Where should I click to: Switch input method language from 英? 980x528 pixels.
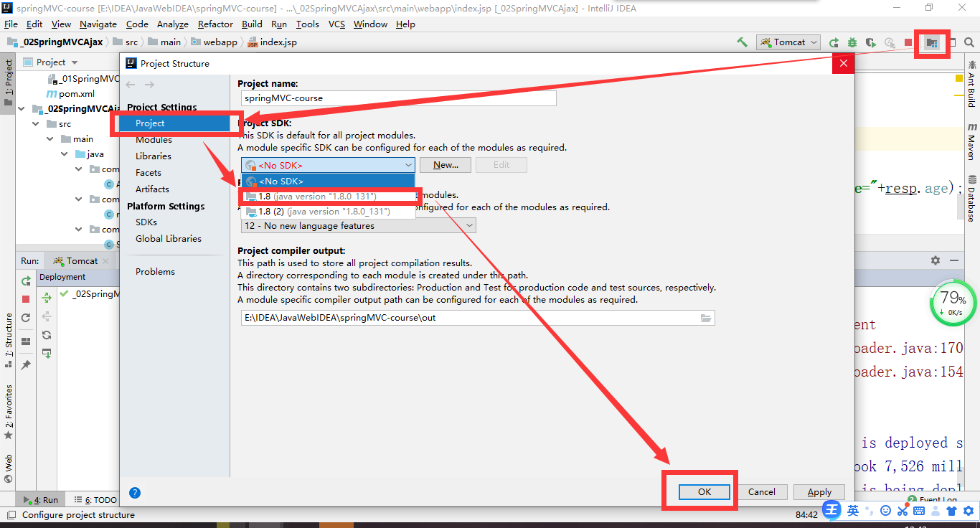coord(854,510)
